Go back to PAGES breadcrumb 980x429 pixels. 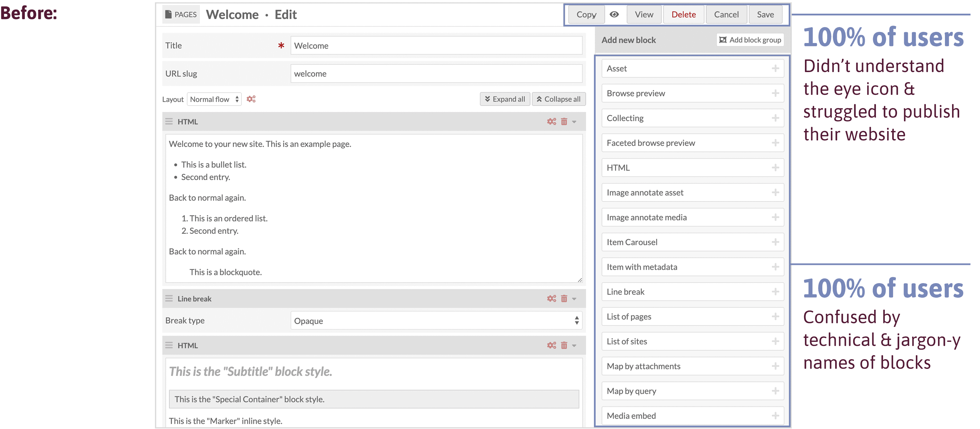click(181, 15)
